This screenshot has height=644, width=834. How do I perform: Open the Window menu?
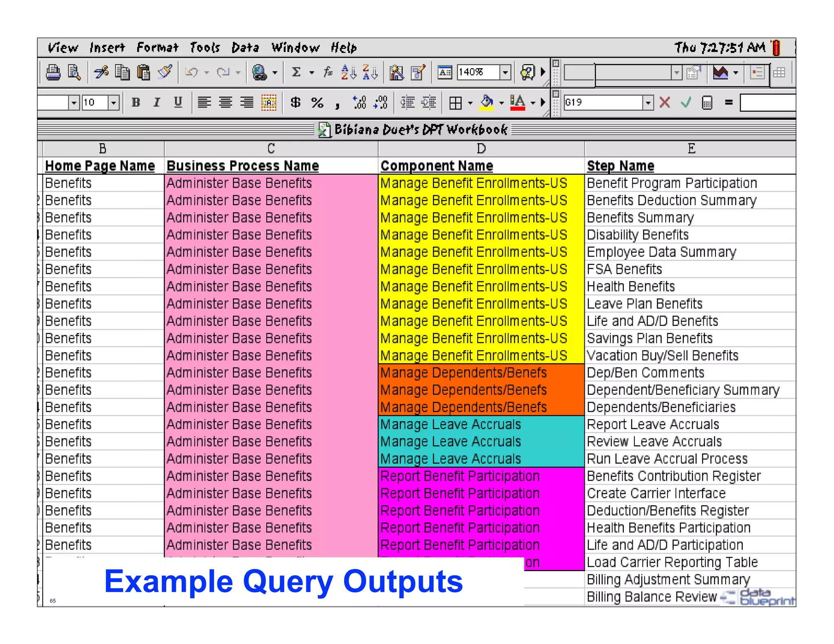click(x=296, y=48)
